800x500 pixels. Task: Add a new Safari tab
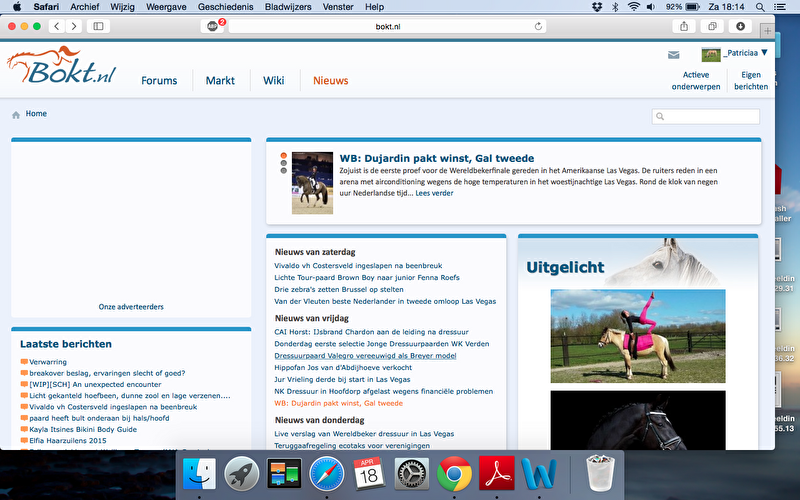point(767,31)
